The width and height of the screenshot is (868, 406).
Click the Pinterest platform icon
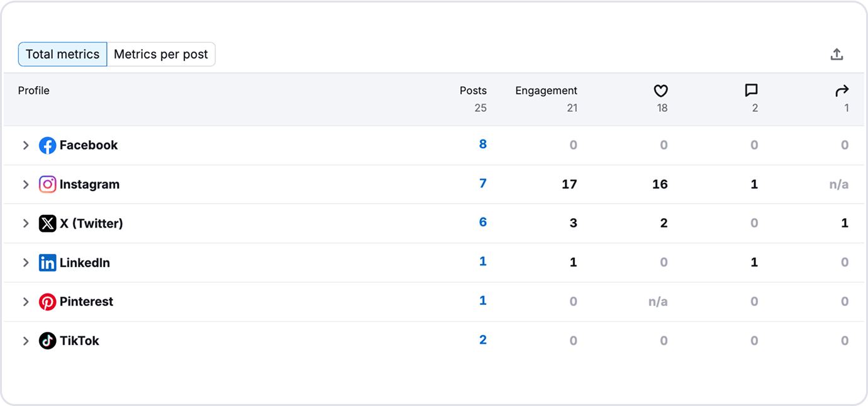point(47,301)
